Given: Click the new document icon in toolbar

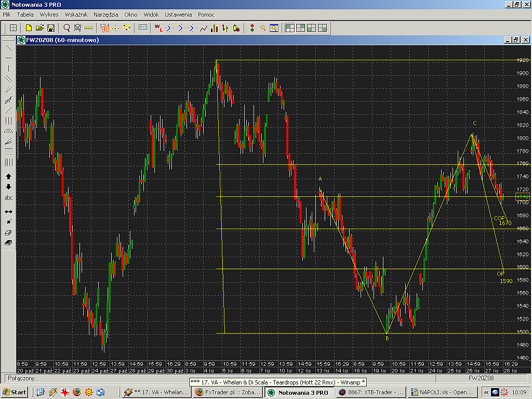Looking at the screenshot, I should [29, 28].
